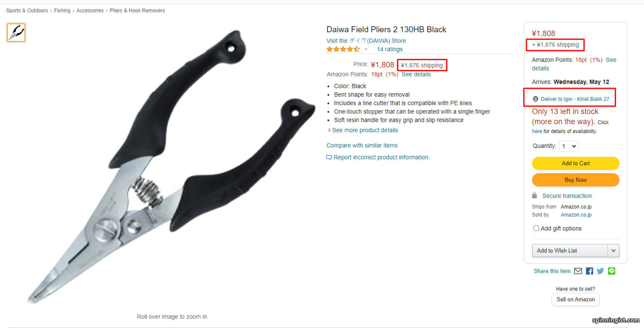The height and width of the screenshot is (328, 644).
Task: Visit the DAIWA Store link
Action: [366, 41]
